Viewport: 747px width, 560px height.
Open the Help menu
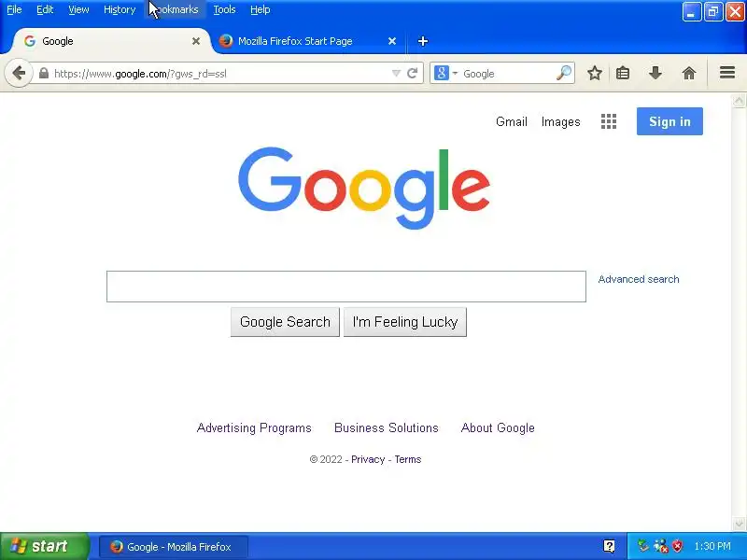(261, 9)
